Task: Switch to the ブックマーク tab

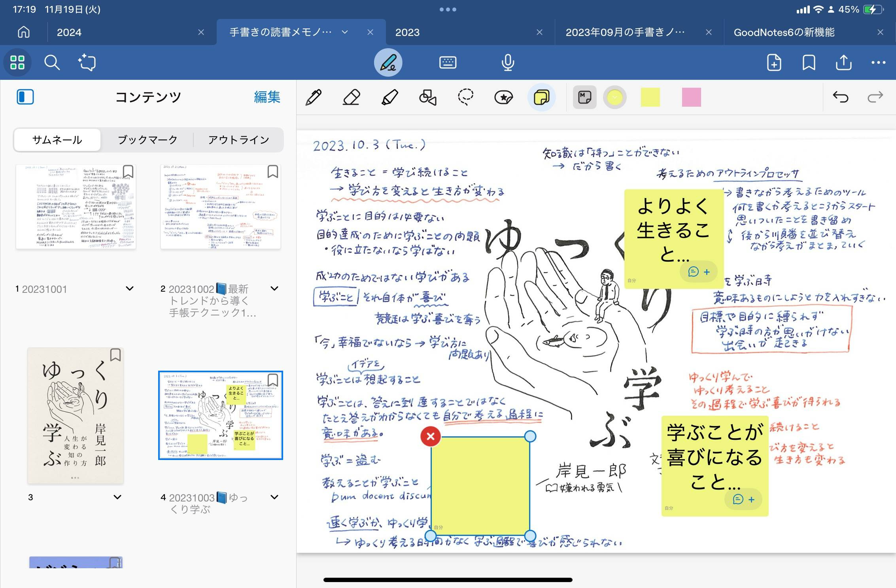Action: click(147, 140)
